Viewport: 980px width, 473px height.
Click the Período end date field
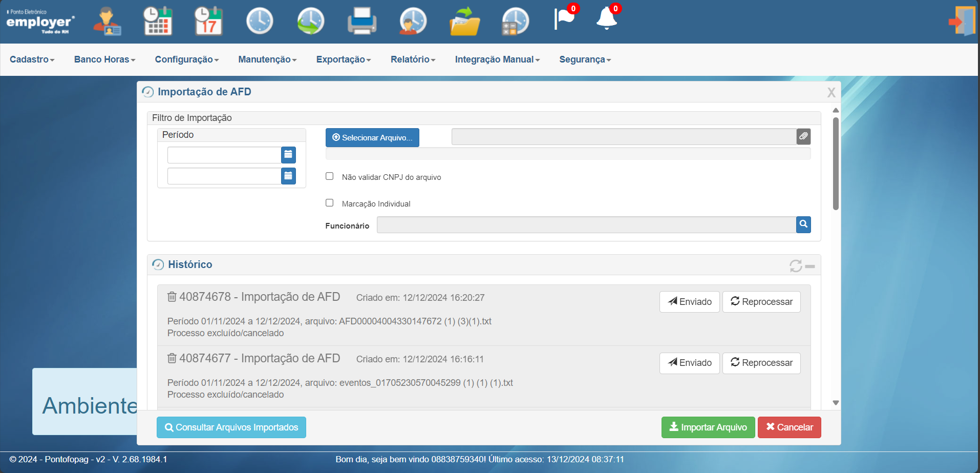click(x=224, y=176)
